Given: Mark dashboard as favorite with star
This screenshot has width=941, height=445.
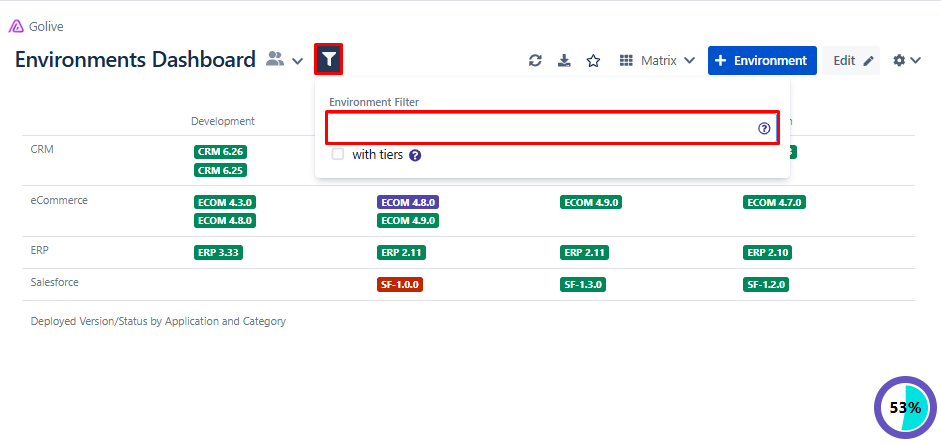Looking at the screenshot, I should click(x=593, y=61).
